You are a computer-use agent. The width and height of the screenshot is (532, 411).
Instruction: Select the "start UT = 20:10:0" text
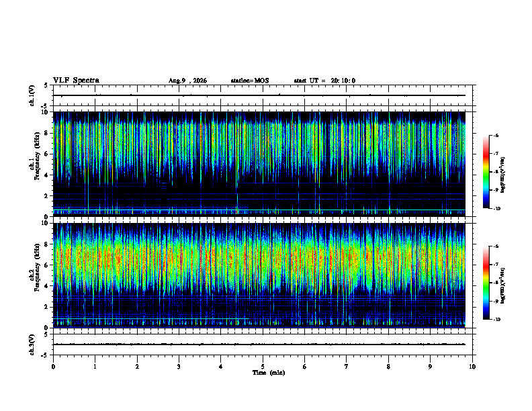coord(324,81)
